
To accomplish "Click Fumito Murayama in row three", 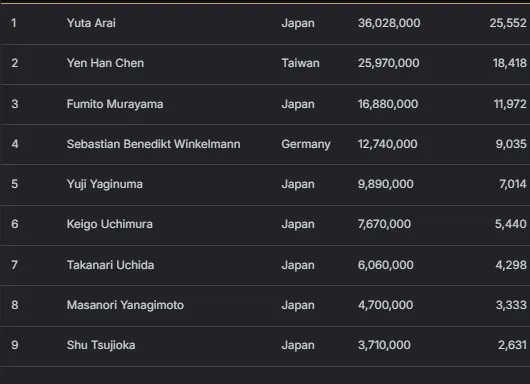I will (115, 104).
